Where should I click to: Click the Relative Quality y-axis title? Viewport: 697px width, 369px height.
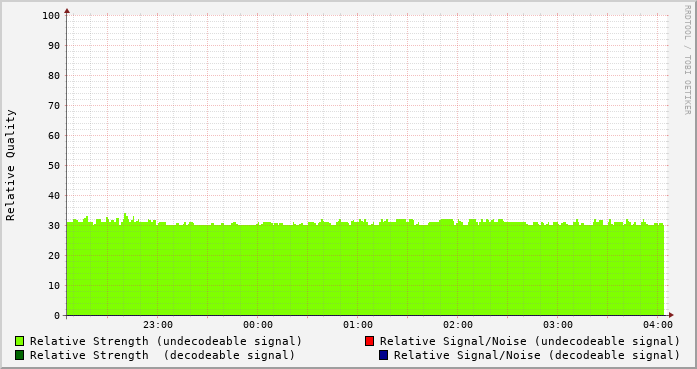(x=10, y=165)
